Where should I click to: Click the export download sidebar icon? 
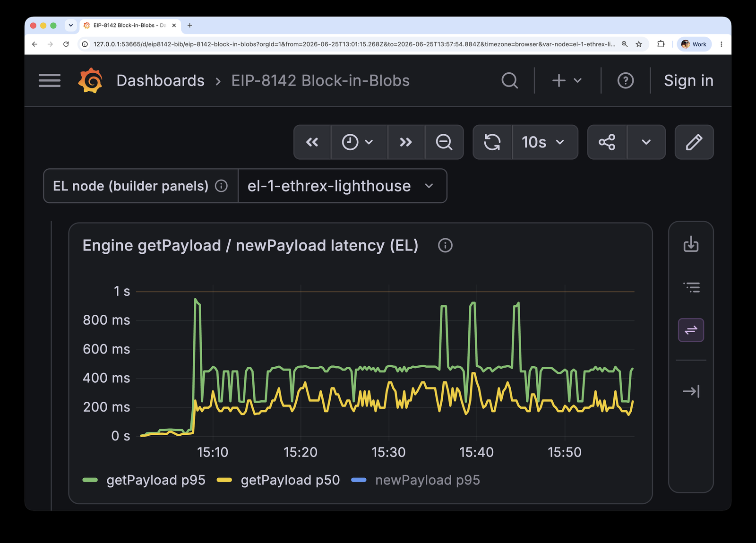[691, 244]
